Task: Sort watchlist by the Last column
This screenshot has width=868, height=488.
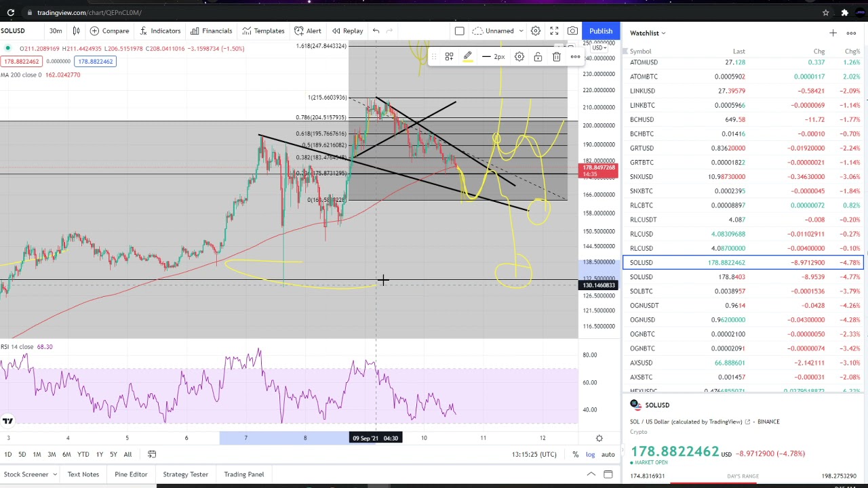Action: 738,52
